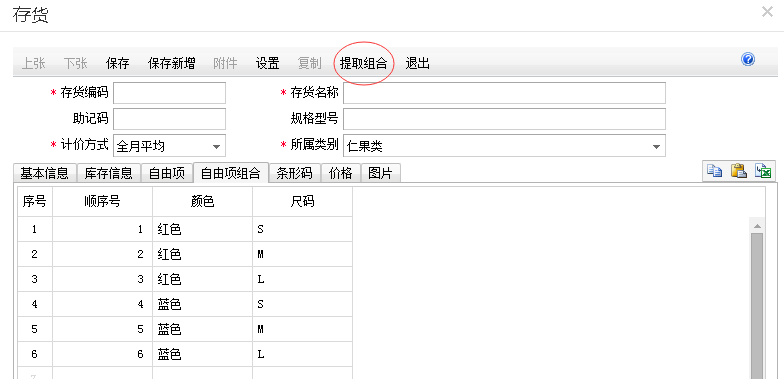Select the 蓝色 cell in row 6
The height and width of the screenshot is (379, 784).
(x=202, y=354)
